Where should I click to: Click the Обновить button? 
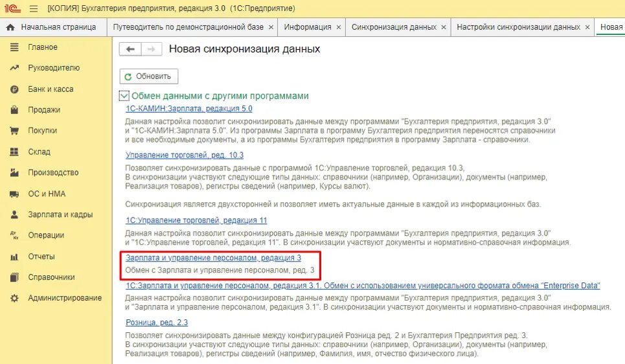point(149,76)
